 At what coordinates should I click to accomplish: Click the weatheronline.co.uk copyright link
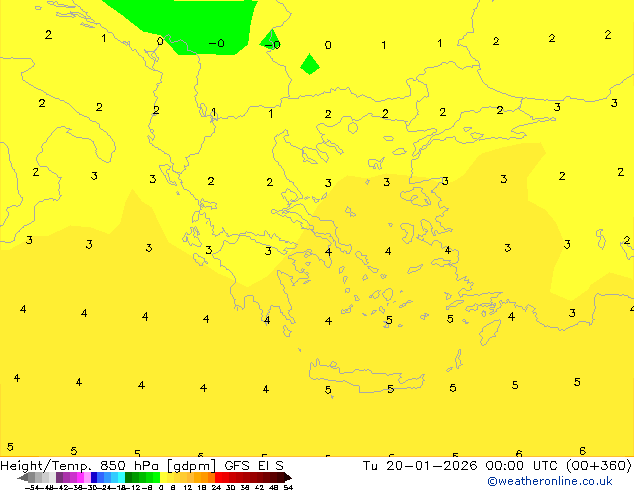coord(550,481)
